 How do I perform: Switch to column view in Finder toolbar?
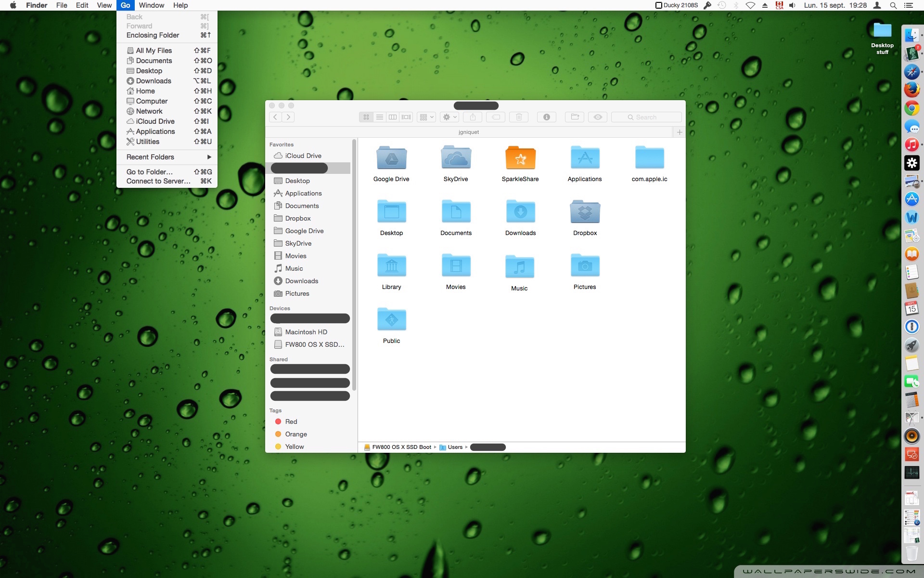pyautogui.click(x=393, y=117)
